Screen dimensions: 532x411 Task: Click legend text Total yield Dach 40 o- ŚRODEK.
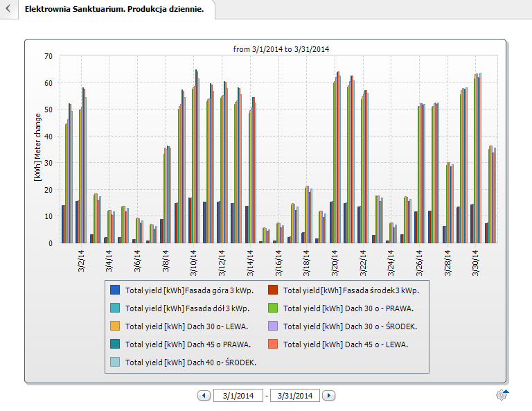(190, 362)
